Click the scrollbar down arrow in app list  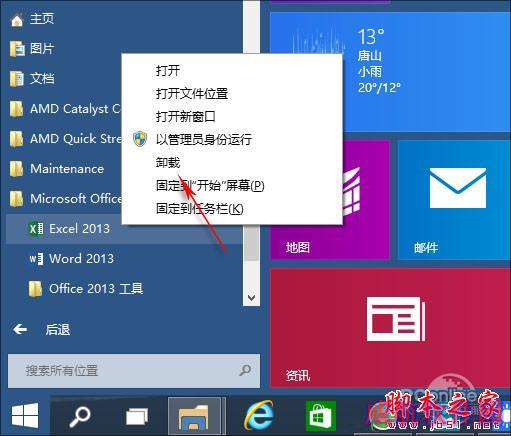coord(252,297)
